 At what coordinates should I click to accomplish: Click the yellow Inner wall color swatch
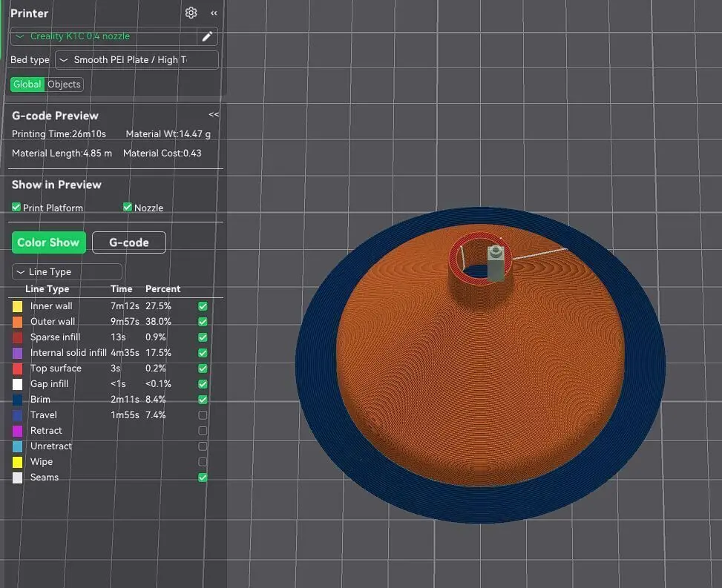18,306
